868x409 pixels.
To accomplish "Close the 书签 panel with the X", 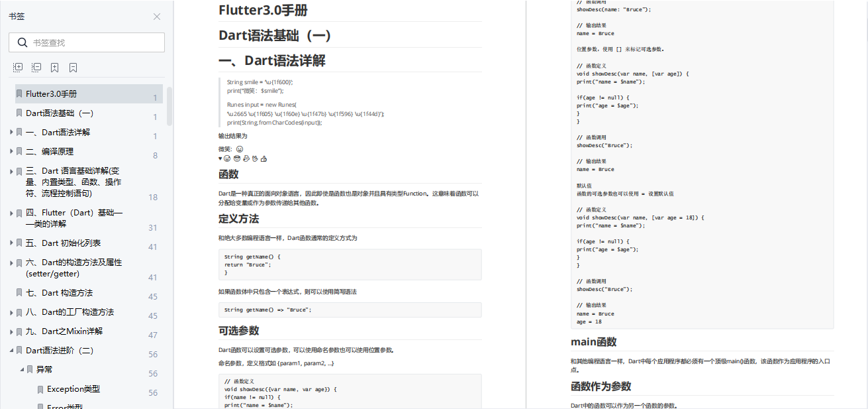I will point(157,17).
